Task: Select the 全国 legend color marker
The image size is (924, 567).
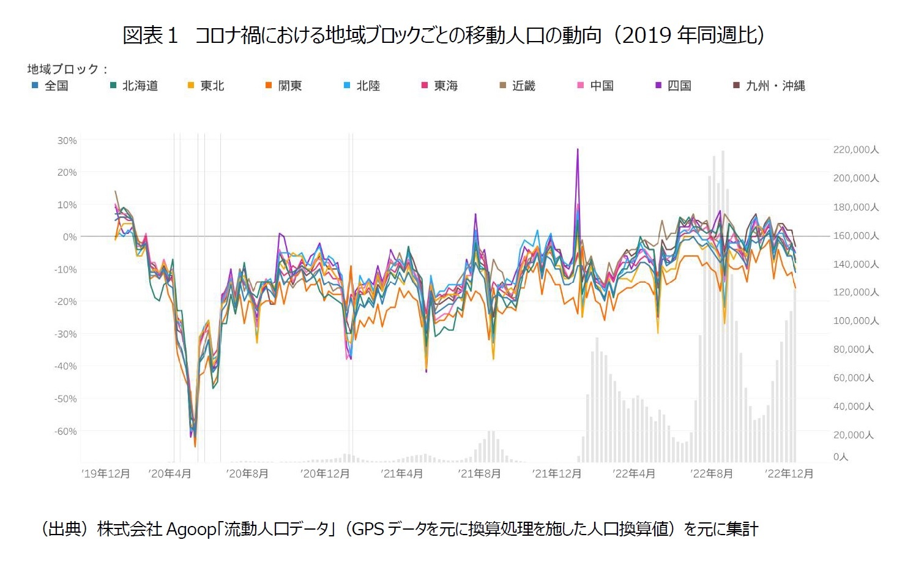Action: click(x=36, y=86)
